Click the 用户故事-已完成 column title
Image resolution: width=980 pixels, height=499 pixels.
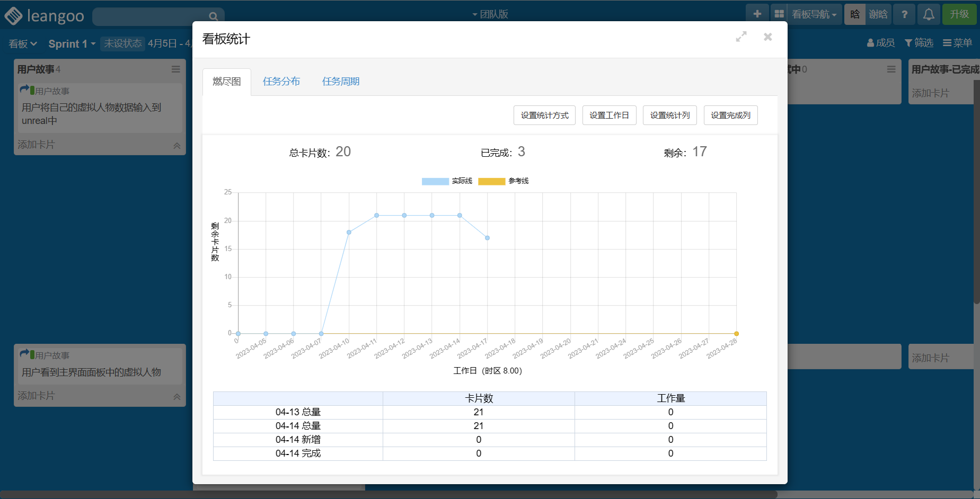[945, 69]
